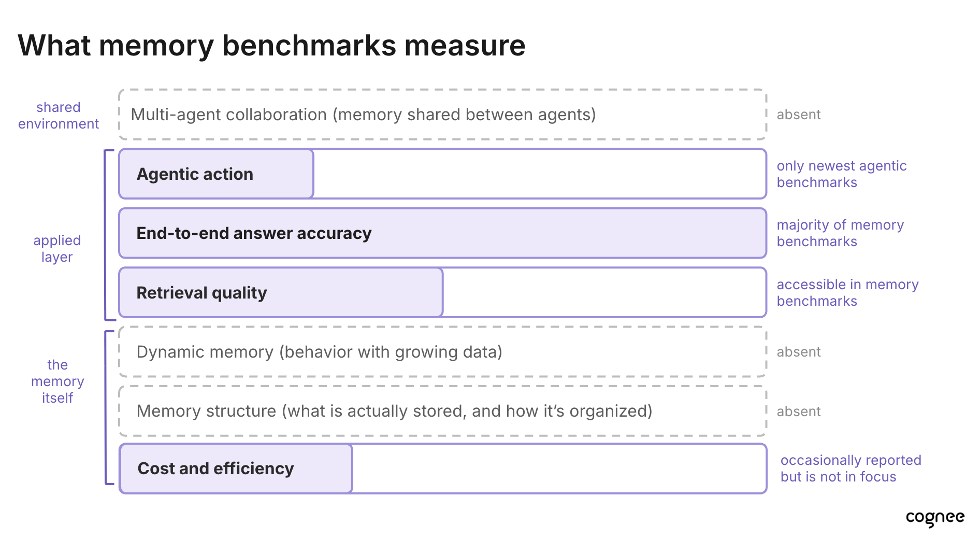Click the "shared environment" label
The height and width of the screenshot is (539, 980).
click(59, 116)
